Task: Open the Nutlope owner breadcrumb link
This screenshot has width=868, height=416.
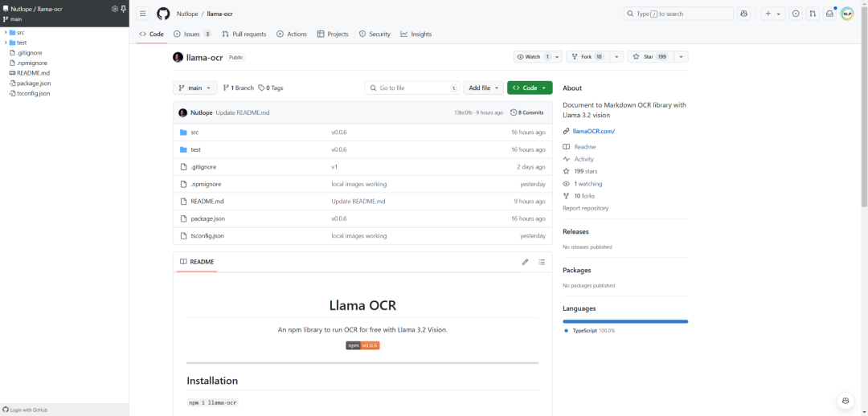Action: click(x=187, y=14)
